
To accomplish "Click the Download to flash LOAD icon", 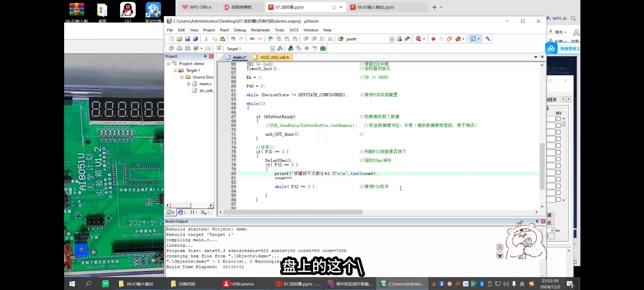I will pyautogui.click(x=219, y=48).
